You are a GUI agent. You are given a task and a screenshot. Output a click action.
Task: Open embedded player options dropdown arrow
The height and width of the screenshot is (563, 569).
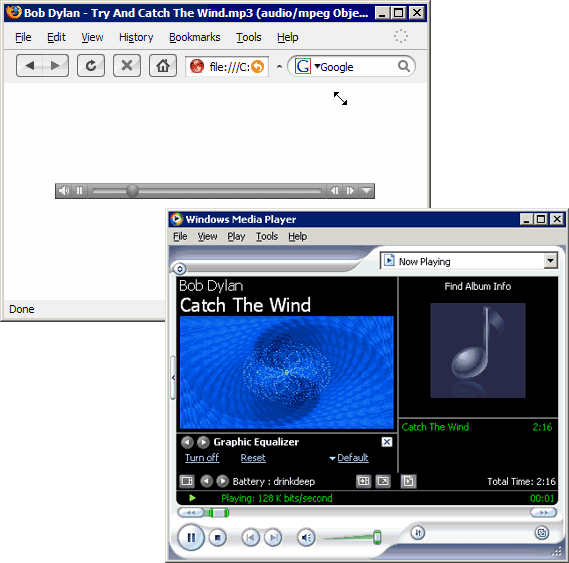coord(367,191)
